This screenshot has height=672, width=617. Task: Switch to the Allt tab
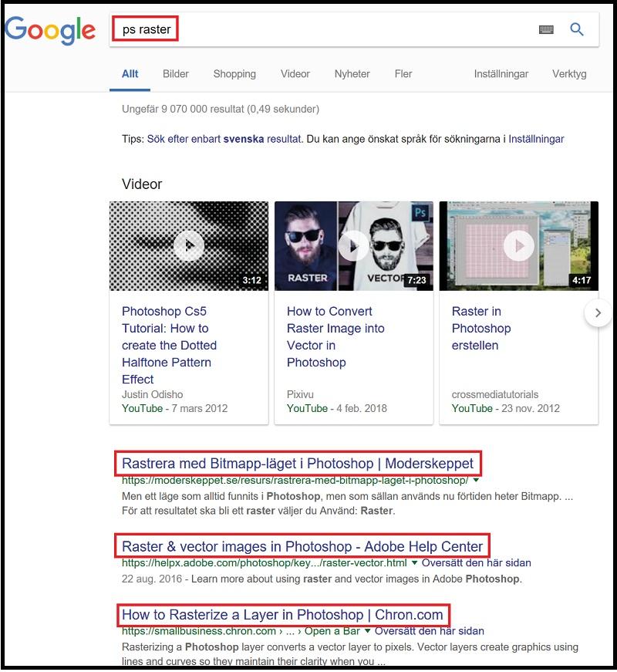[x=130, y=74]
